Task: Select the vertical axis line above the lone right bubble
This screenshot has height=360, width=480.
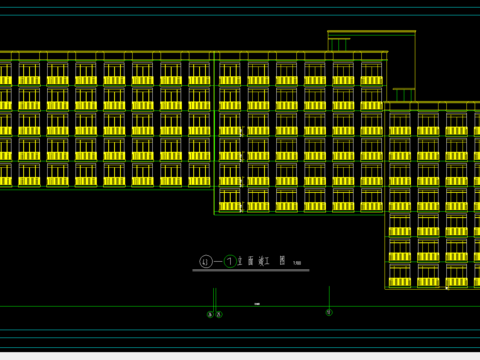Action: (x=329, y=298)
